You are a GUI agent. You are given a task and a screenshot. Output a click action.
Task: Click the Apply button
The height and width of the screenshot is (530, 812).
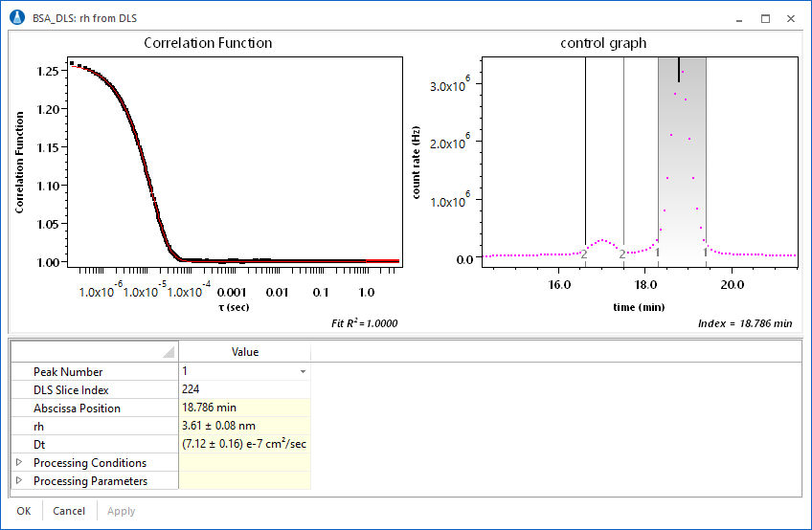[x=121, y=511]
